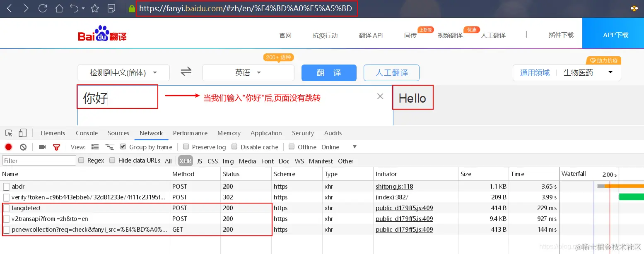Click the network Filter text field
The image size is (644, 254).
39,161
